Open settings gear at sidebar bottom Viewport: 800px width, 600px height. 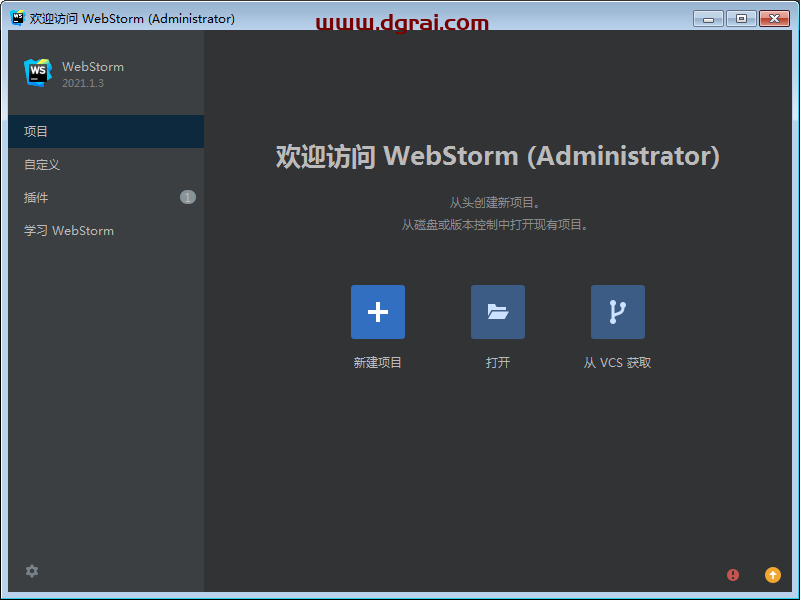pos(32,570)
